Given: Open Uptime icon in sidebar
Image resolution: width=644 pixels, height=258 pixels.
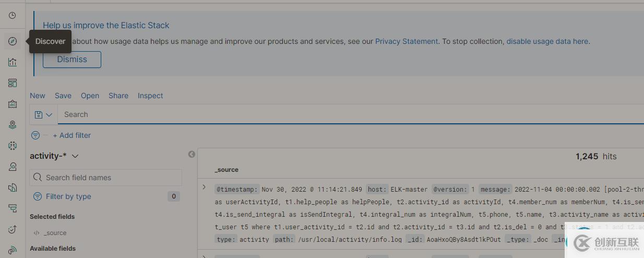Looking at the screenshot, I should coord(13,229).
